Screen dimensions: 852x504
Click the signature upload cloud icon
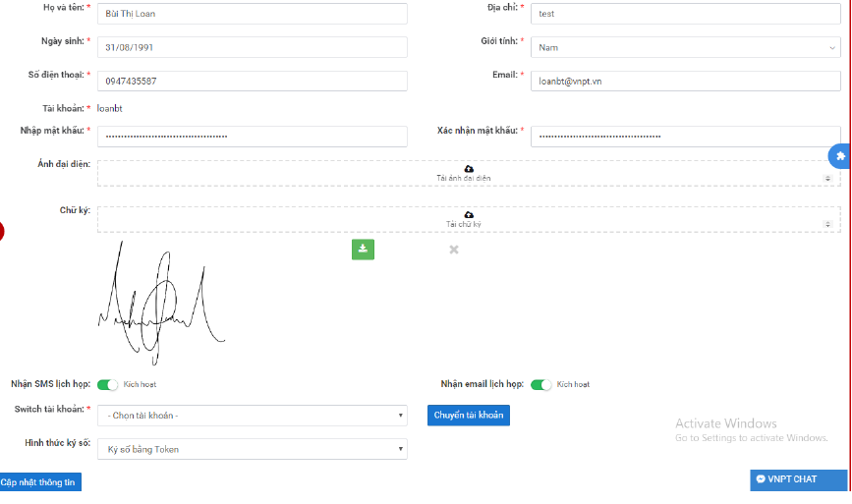(469, 214)
